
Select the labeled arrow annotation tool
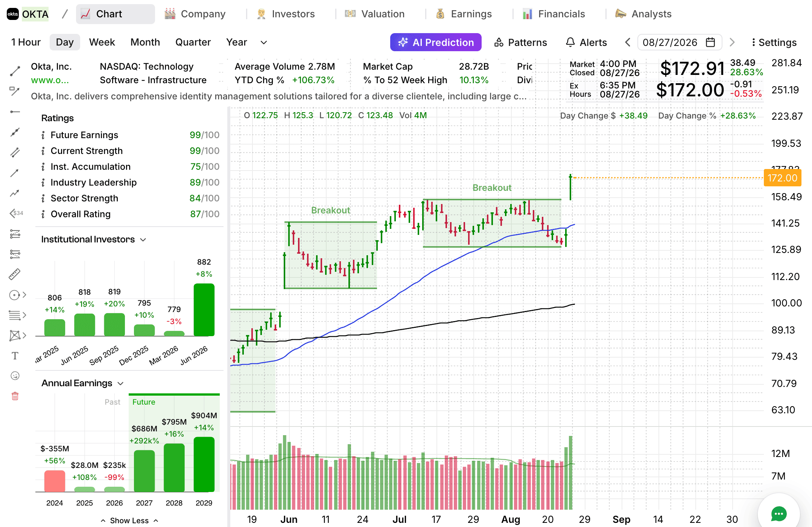pyautogui.click(x=15, y=91)
